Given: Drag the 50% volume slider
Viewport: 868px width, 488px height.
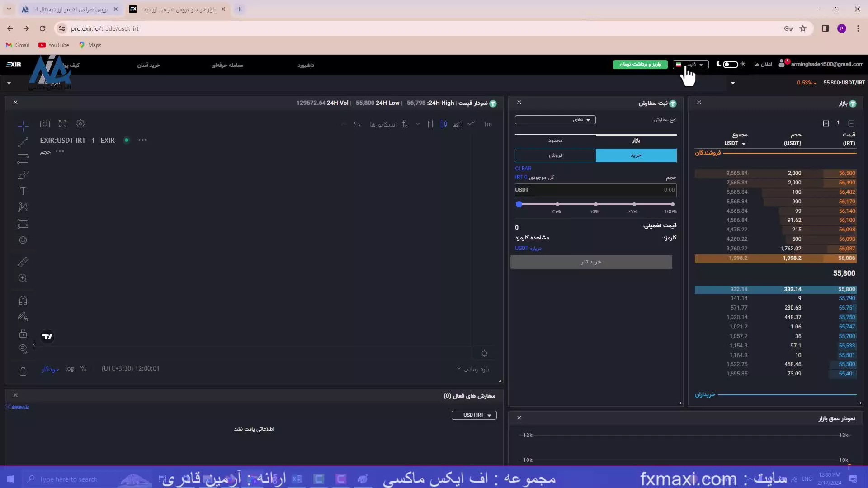Looking at the screenshot, I should 594,203.
